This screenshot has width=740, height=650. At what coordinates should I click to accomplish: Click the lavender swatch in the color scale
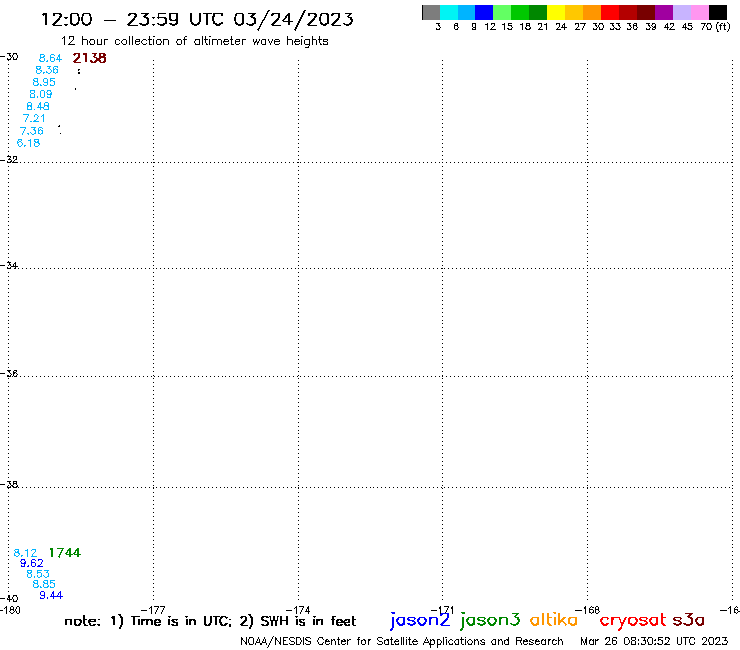(682, 12)
